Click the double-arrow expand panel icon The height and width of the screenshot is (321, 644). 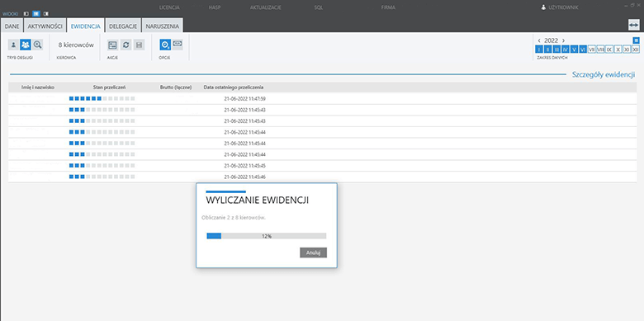pos(634,25)
